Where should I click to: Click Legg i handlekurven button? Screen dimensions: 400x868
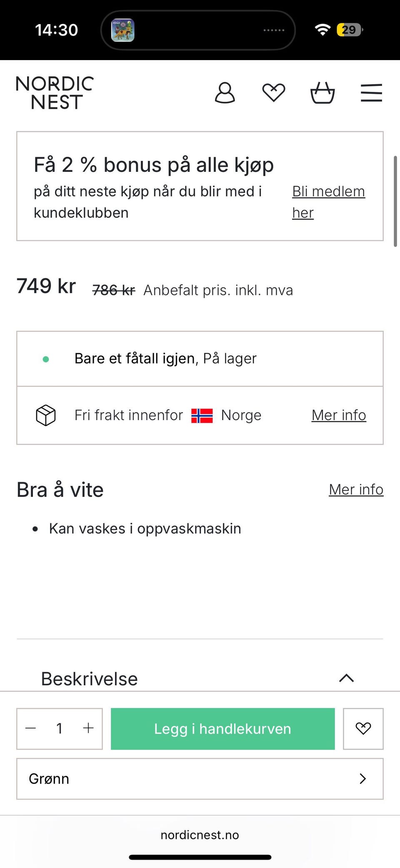pyautogui.click(x=222, y=728)
